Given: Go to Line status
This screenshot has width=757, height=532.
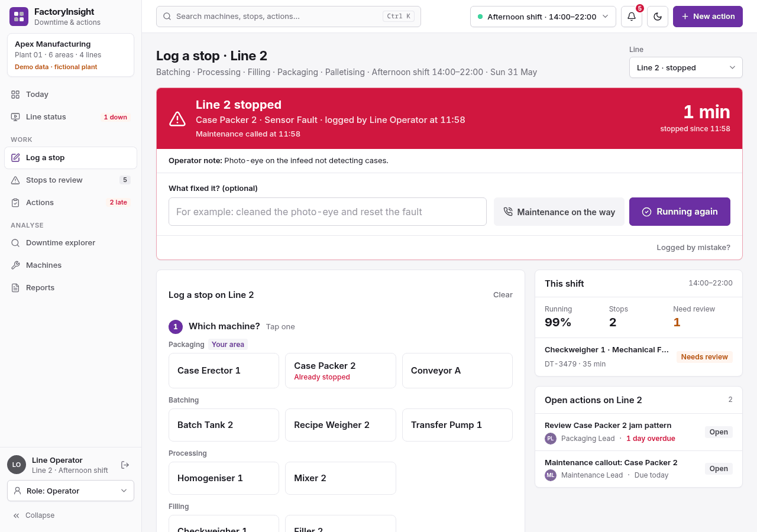Looking at the screenshot, I should click(70, 117).
